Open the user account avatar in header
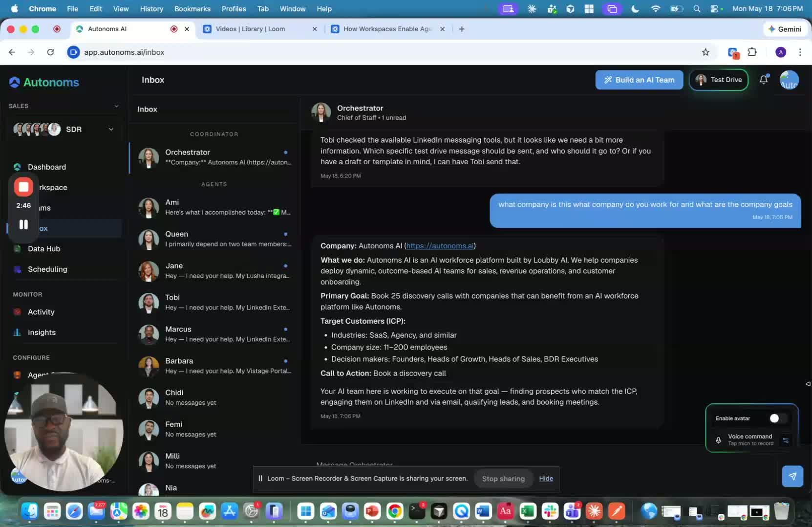812x527 pixels. [789, 80]
